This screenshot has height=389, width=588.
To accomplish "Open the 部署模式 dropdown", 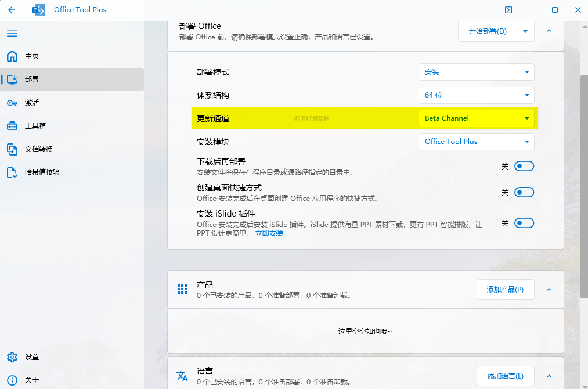I will [476, 72].
